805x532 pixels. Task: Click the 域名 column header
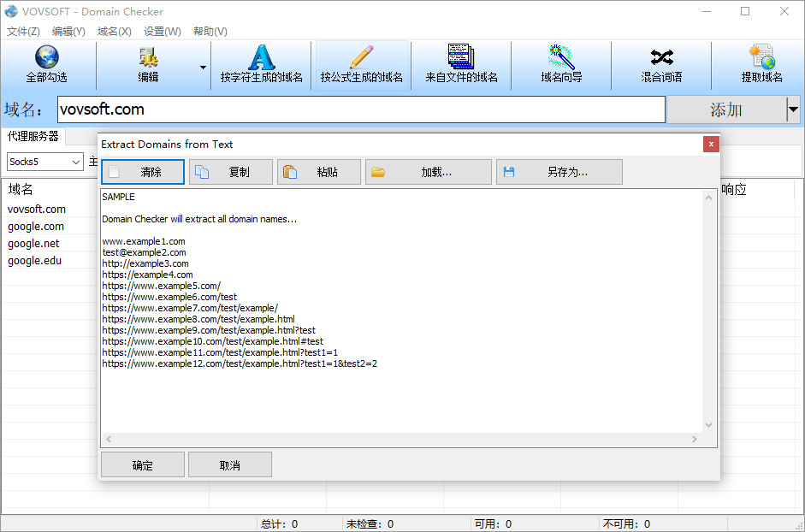coord(21,190)
